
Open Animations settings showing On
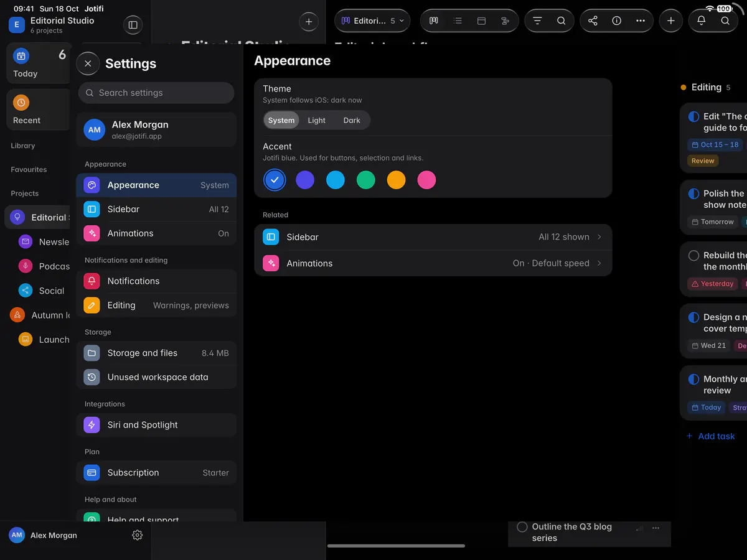pyautogui.click(x=156, y=233)
